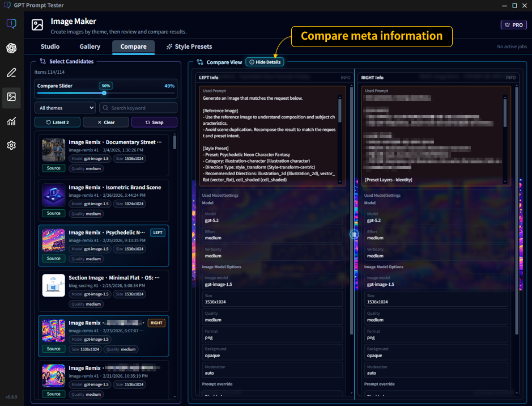Toggle Hide Details in Compare View
The height and width of the screenshot is (406, 532).
coord(265,62)
